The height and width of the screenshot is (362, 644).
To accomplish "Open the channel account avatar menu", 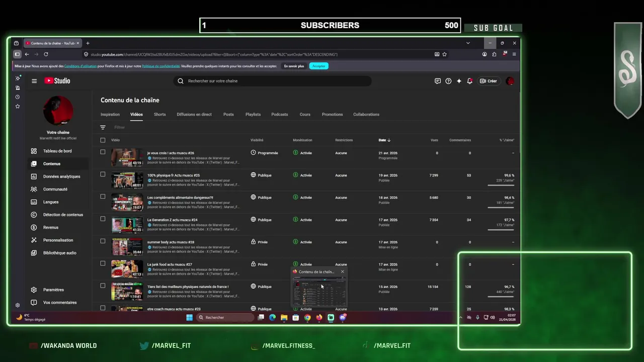I will (510, 81).
